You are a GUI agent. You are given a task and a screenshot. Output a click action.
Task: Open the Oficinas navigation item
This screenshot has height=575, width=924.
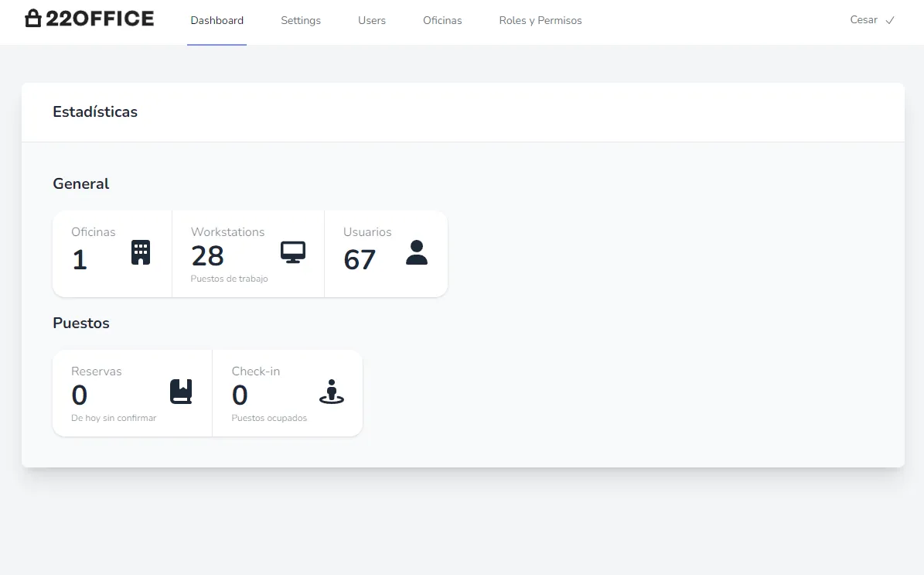pos(442,21)
